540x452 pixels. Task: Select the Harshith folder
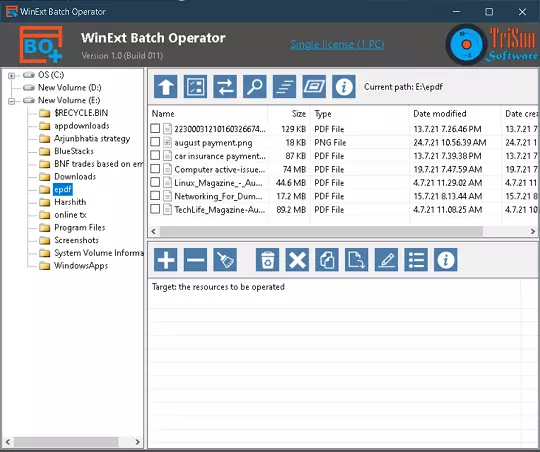(x=70, y=202)
